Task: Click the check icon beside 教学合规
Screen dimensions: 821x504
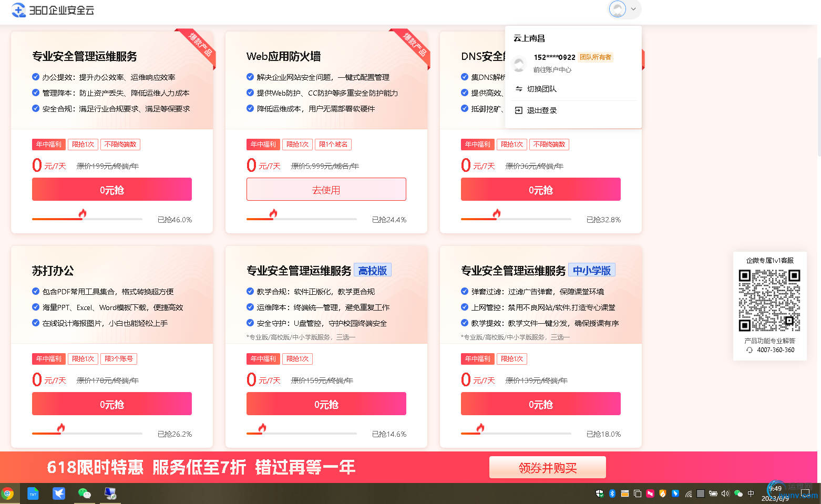Action: point(250,291)
